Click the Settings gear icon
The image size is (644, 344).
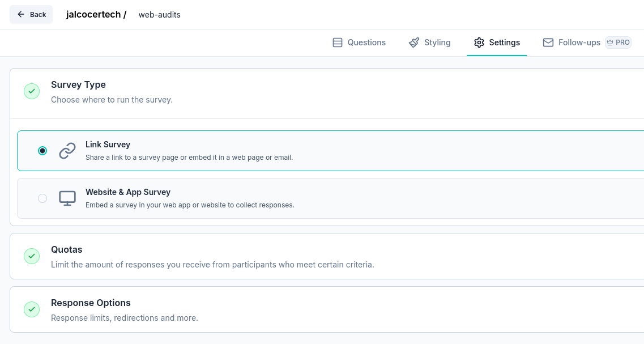tap(479, 43)
